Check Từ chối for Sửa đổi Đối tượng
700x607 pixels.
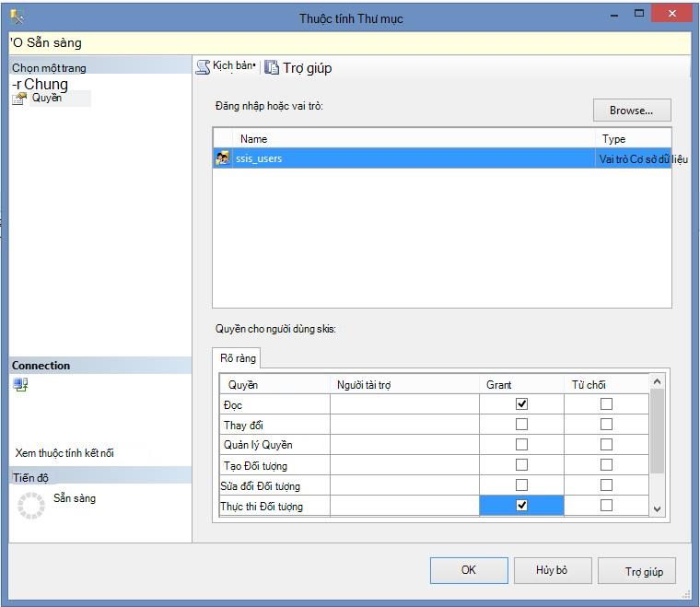pyautogui.click(x=606, y=484)
